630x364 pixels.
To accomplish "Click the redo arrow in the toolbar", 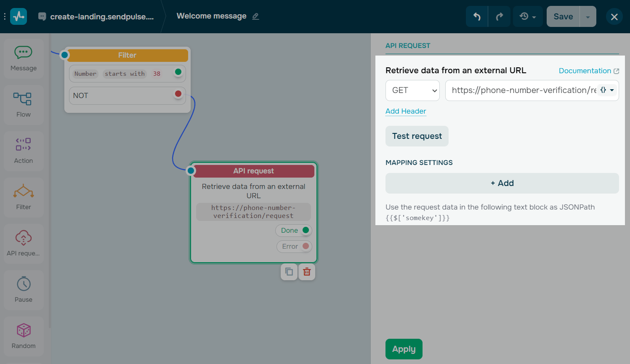I will [x=499, y=16].
